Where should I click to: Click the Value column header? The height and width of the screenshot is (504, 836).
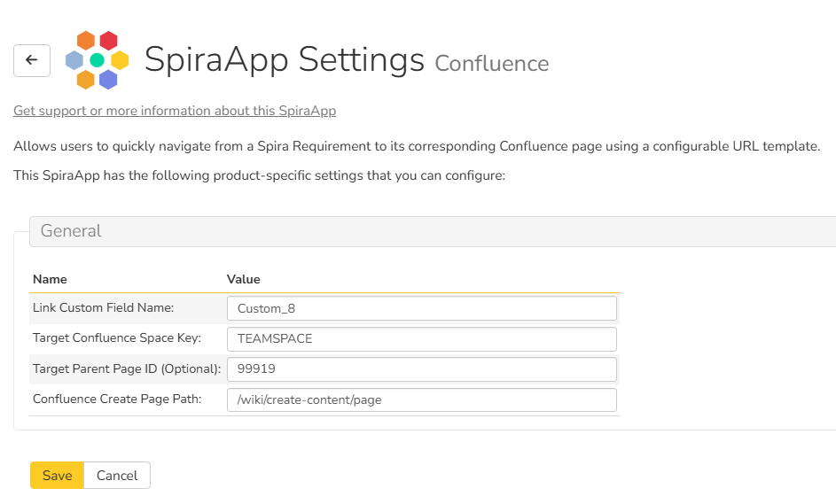pyautogui.click(x=244, y=279)
